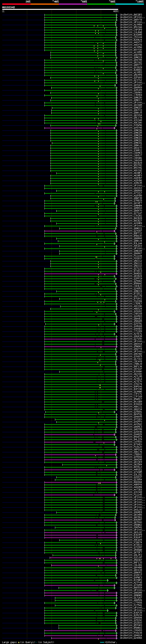Click the purple alignment bar of UniRef100_B6AE62
146x644 pixels.
pos(81,274)
